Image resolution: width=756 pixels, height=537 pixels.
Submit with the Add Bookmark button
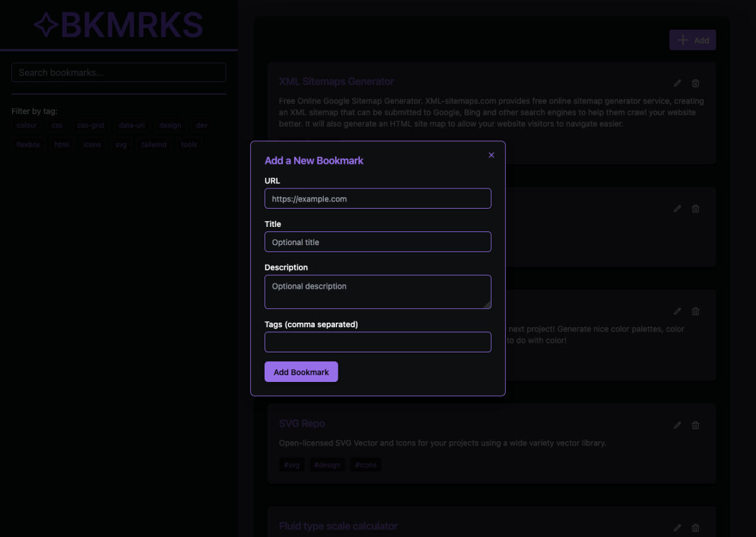point(301,372)
